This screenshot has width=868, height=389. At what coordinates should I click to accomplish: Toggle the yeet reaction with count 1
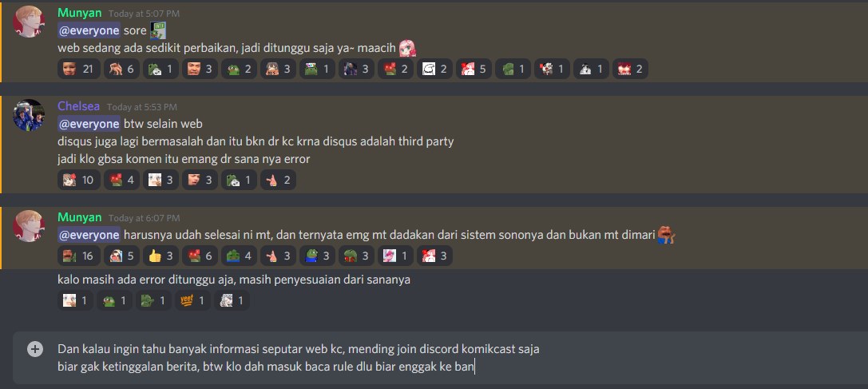click(192, 300)
